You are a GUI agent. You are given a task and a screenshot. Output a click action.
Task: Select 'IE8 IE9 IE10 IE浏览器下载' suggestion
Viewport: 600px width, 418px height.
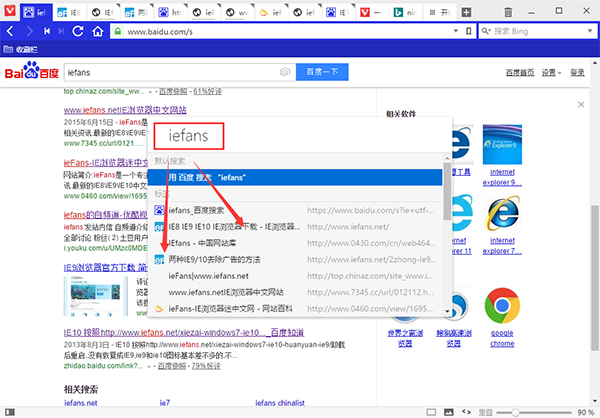[x=295, y=227]
